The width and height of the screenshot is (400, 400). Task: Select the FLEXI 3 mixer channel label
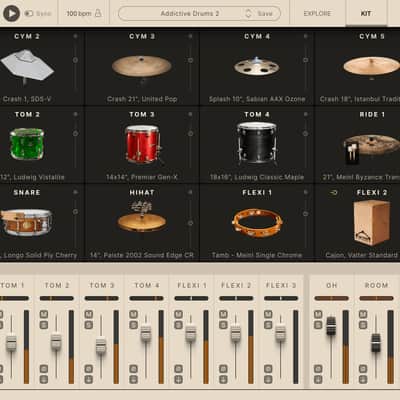(281, 285)
